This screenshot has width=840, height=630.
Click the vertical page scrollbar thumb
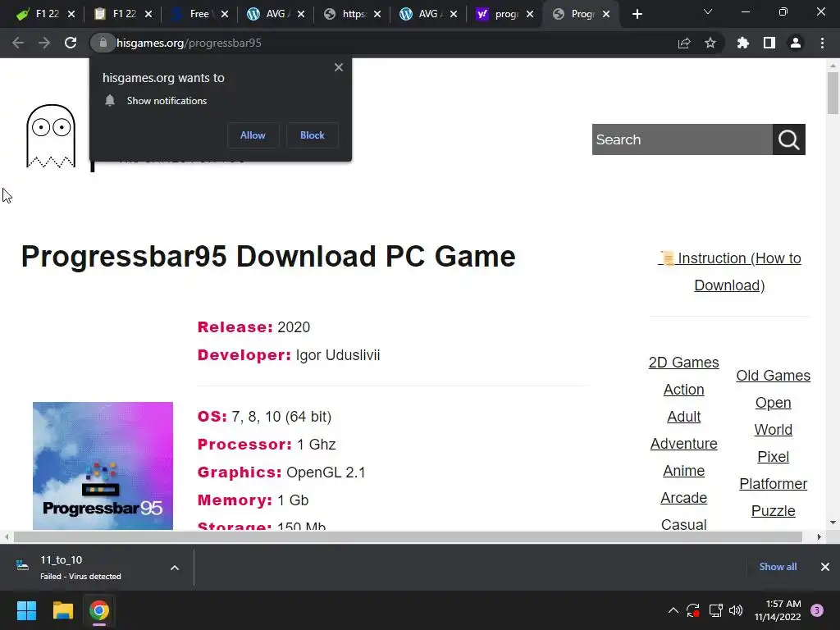pos(833,93)
